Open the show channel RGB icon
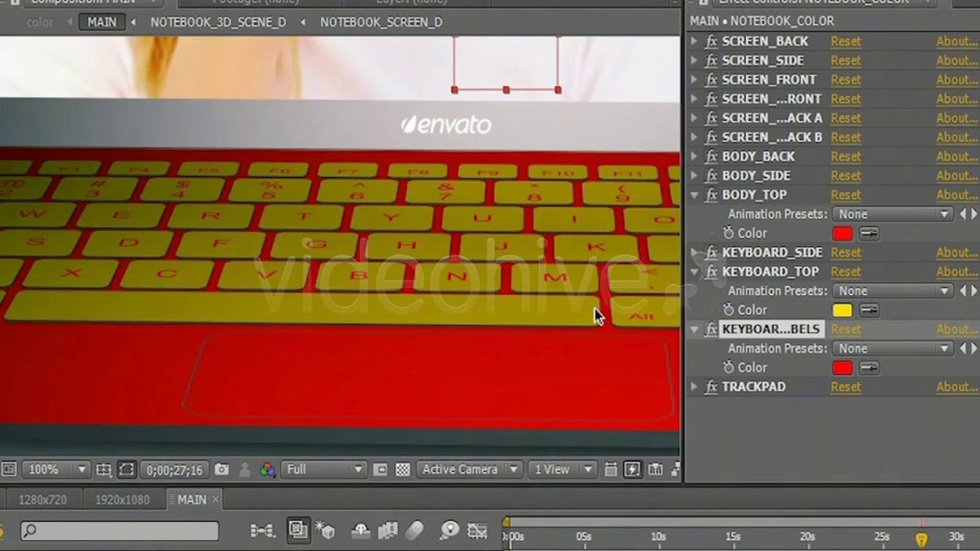 (267, 469)
